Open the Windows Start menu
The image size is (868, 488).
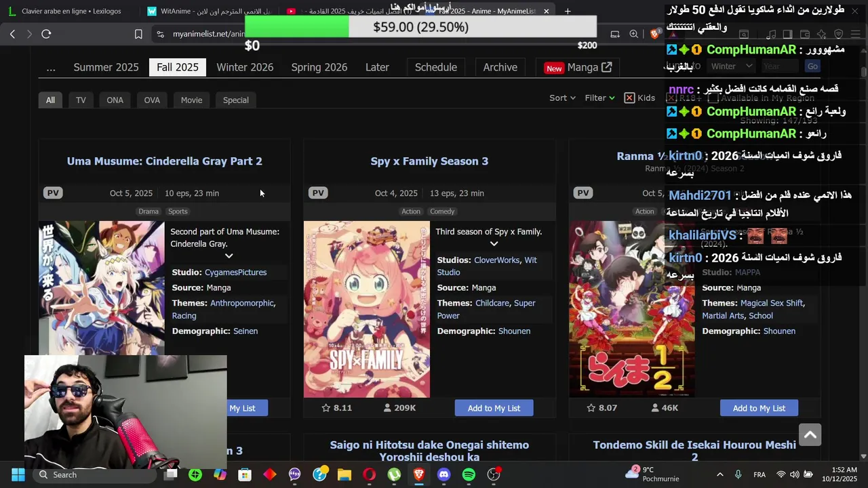(18, 474)
